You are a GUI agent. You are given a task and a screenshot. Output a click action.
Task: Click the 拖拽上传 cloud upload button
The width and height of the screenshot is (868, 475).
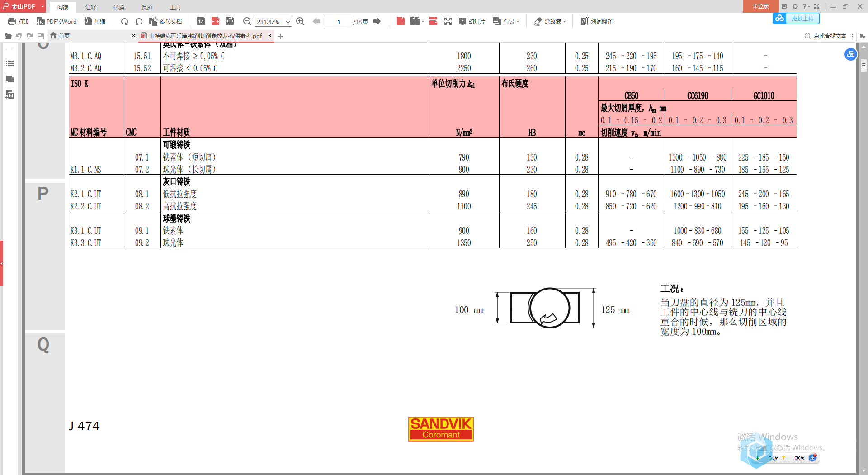click(x=796, y=19)
